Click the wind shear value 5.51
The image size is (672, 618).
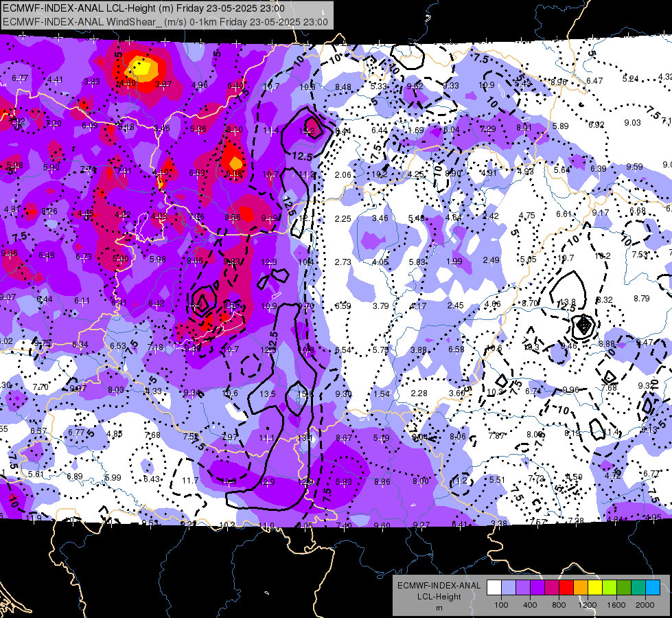point(497,479)
